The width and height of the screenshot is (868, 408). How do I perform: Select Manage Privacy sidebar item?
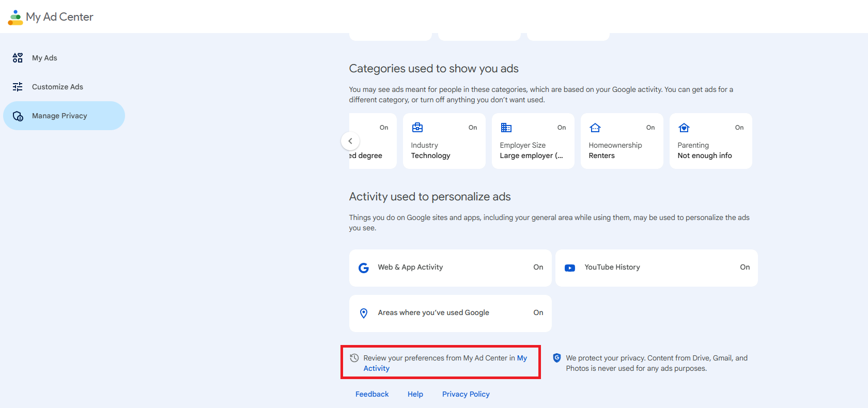(x=64, y=116)
